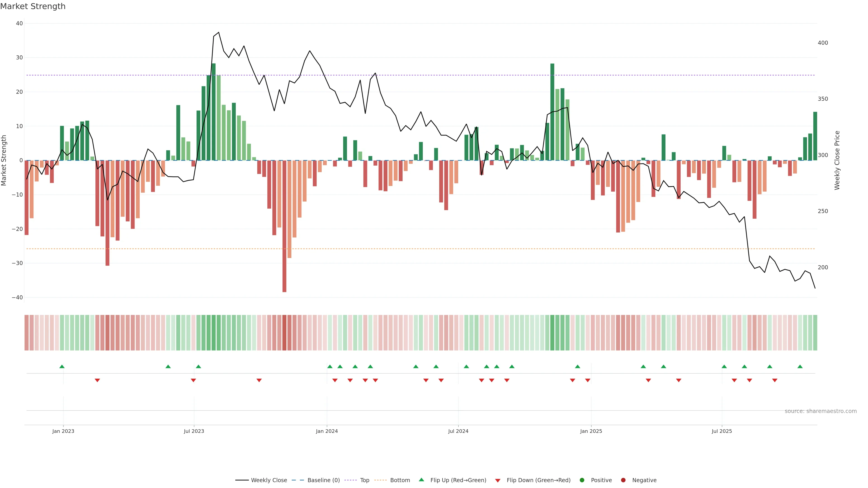This screenshot has width=868, height=488.
Task: Click the last red flip-down triangle marker
Action: pyautogui.click(x=775, y=380)
